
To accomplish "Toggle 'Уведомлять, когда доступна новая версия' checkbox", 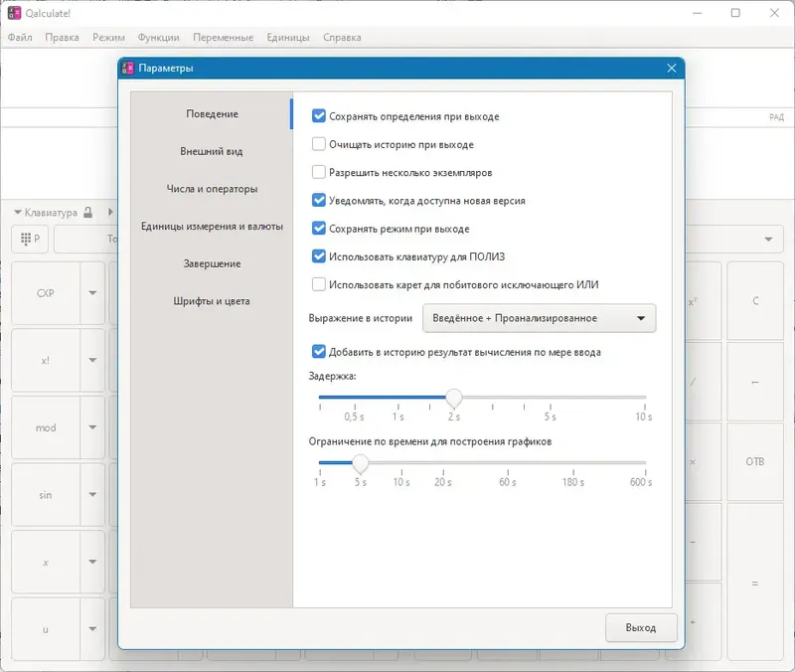I will pyautogui.click(x=318, y=201).
